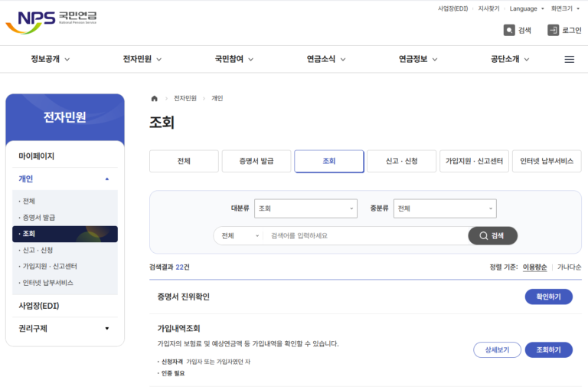Click the login door icon
This screenshot has height=387, width=588.
553,30
